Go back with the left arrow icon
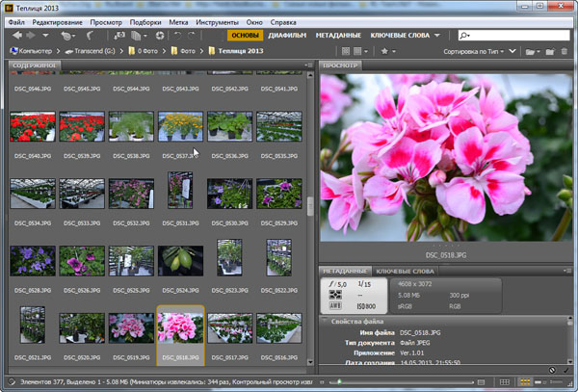The image size is (578, 392). pyautogui.click(x=17, y=36)
